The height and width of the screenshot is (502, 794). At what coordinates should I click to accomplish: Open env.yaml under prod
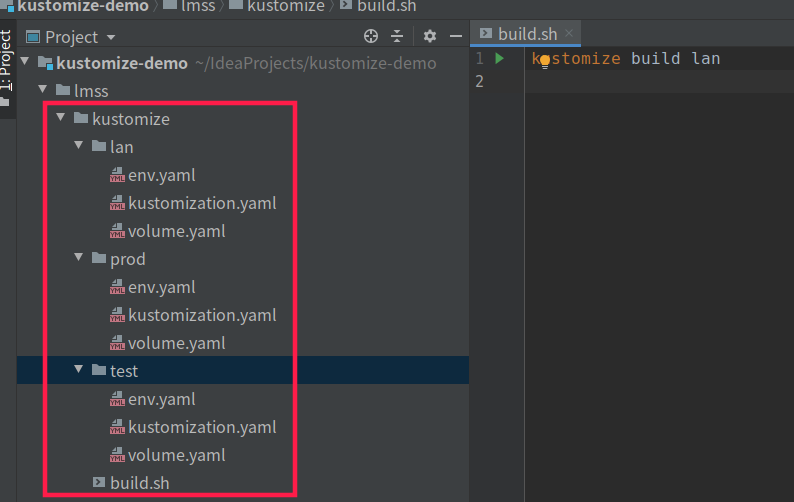[x=162, y=287]
